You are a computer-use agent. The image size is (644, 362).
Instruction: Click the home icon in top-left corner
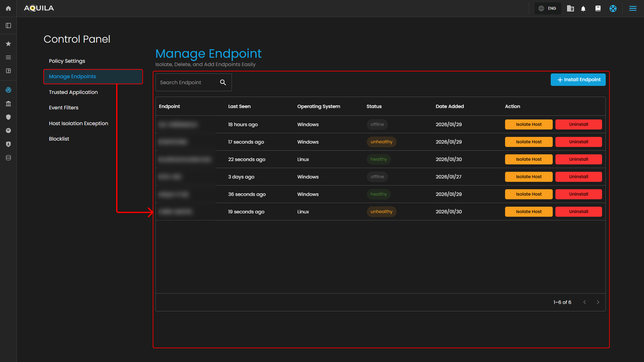[8, 8]
